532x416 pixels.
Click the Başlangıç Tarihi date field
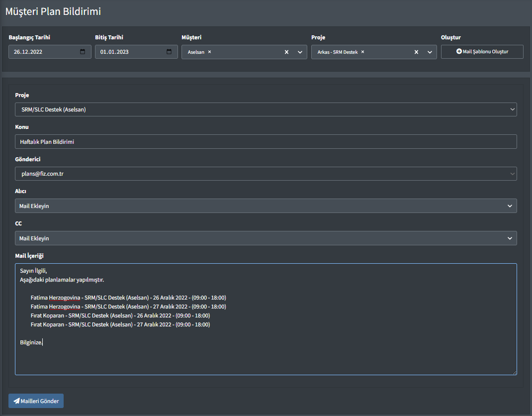[x=50, y=52]
